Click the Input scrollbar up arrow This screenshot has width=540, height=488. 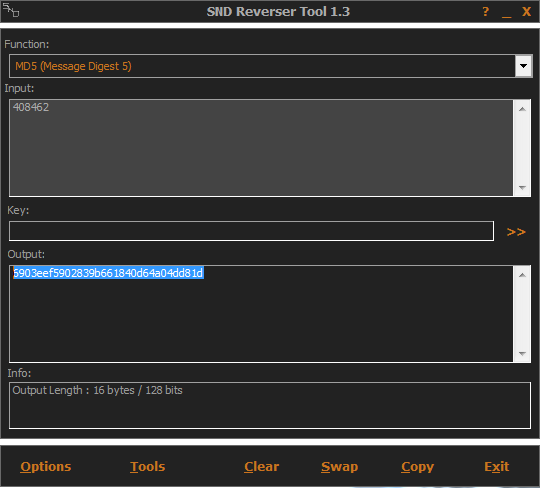[x=522, y=109]
